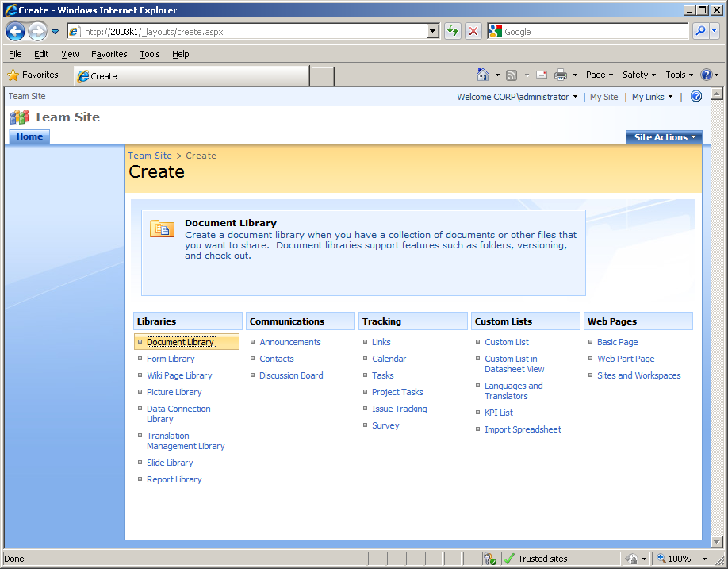This screenshot has width=728, height=569.
Task: Click the Refresh icon beside the address bar
Action: 451,30
